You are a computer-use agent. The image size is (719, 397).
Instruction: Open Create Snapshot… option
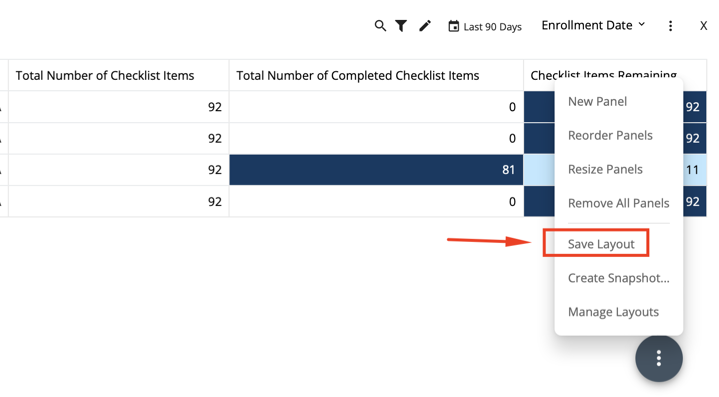click(618, 278)
